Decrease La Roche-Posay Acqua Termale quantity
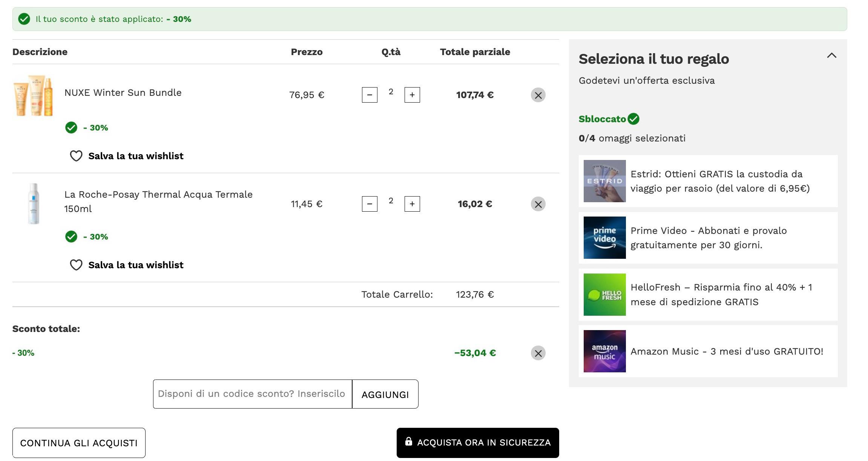This screenshot has height=461, width=868. [370, 204]
